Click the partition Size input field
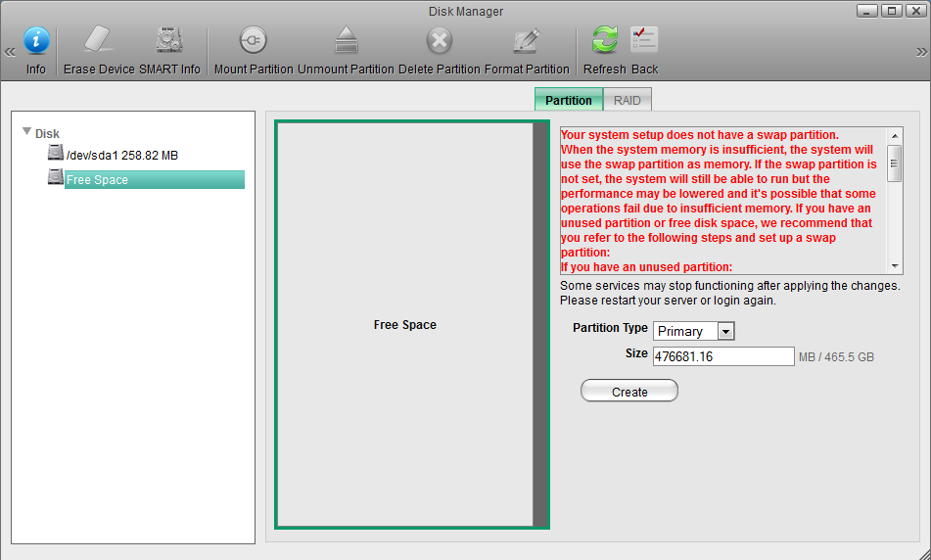Viewport: 931px width, 560px height. click(x=722, y=356)
